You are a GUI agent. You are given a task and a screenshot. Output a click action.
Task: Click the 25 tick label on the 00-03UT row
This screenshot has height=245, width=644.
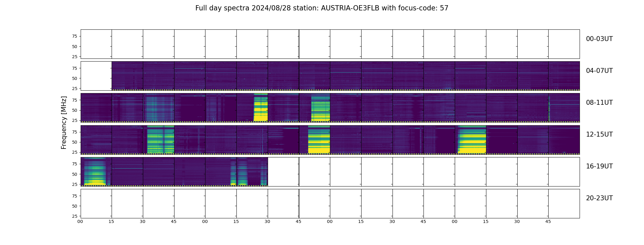click(75, 57)
